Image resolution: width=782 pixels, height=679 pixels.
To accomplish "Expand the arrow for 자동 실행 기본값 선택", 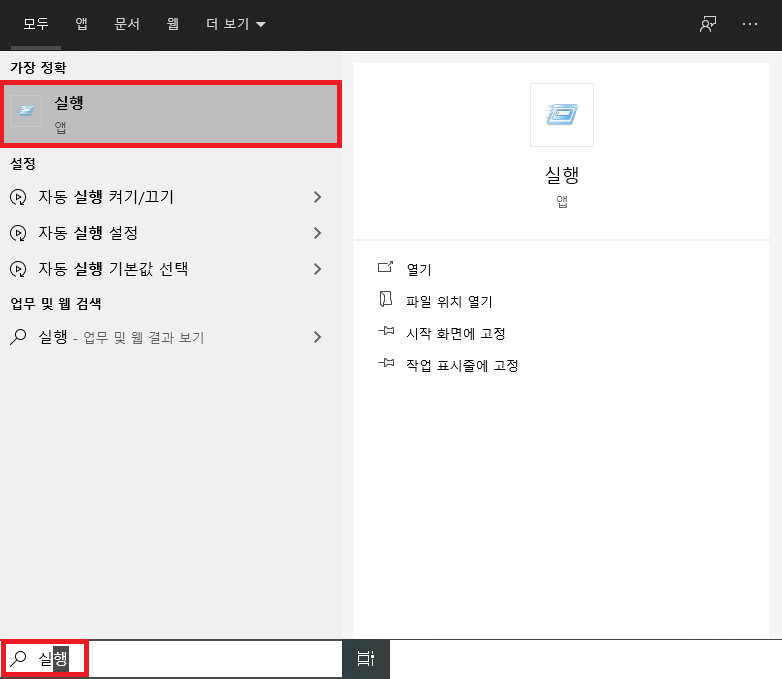I will pos(318,269).
